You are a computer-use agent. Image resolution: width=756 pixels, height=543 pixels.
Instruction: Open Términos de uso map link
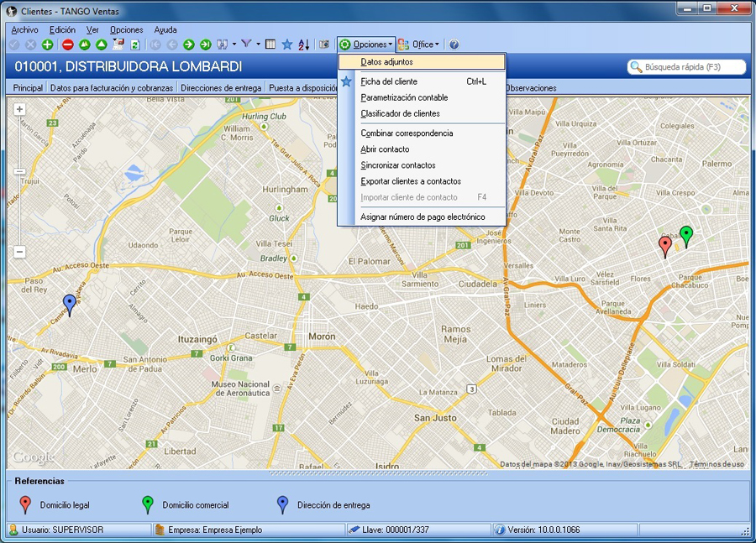717,464
